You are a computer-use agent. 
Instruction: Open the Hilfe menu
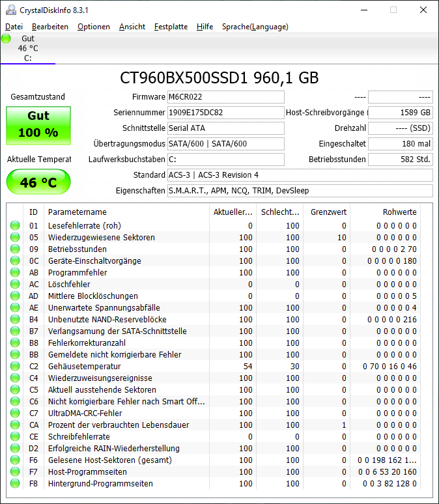click(x=205, y=27)
